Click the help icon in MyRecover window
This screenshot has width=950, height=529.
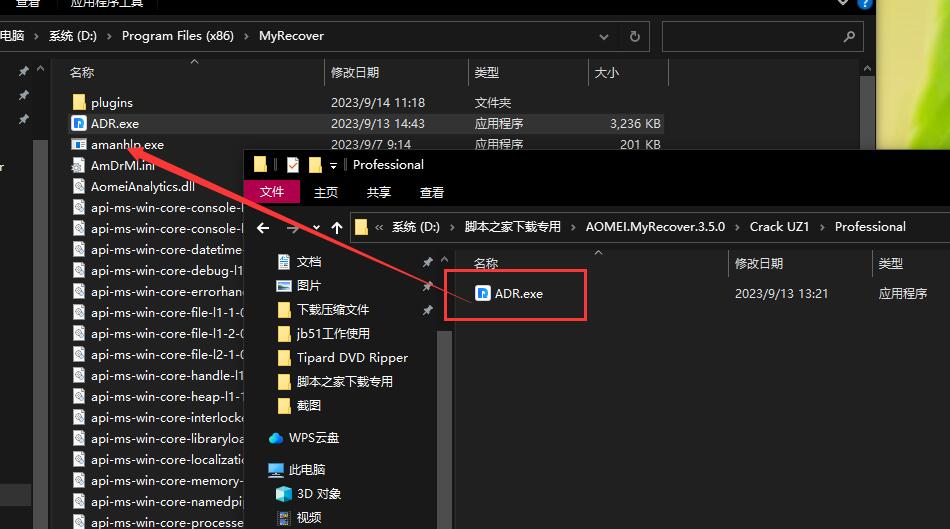tap(865, 4)
